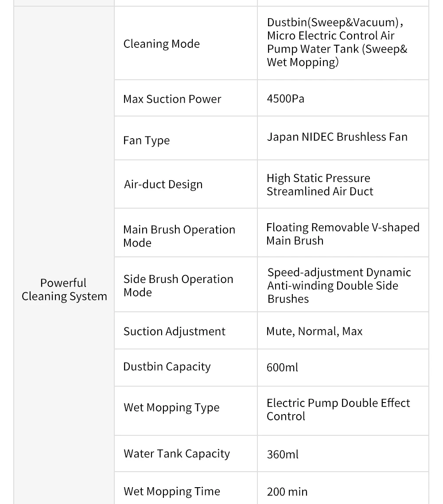The height and width of the screenshot is (504, 443).
Task: Click the 600ml dustbin value
Action: (283, 367)
